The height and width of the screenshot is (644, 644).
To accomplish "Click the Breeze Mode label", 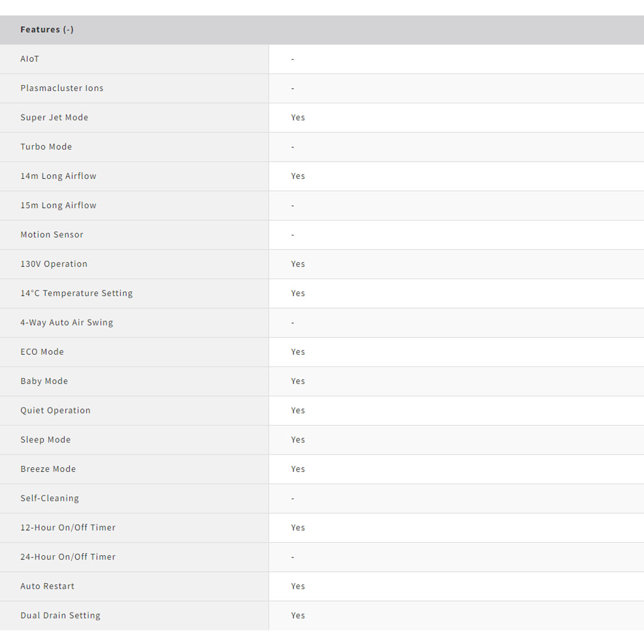I will click(48, 469).
